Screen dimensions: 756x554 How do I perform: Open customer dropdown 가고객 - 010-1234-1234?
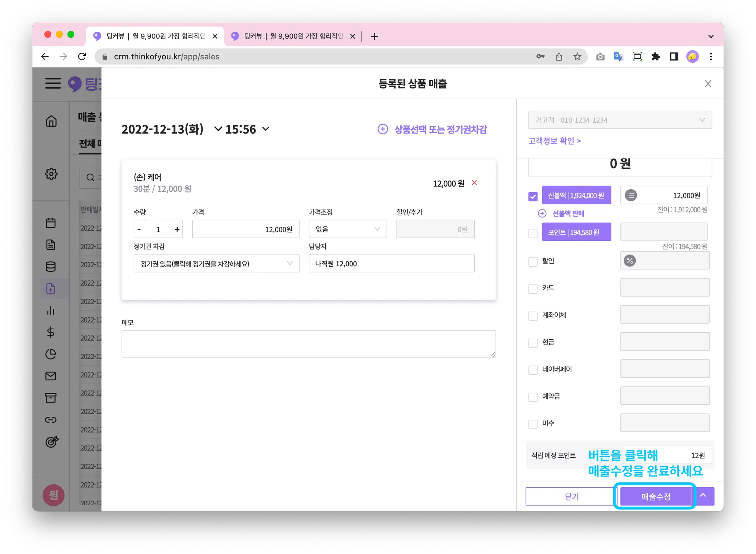pos(620,120)
